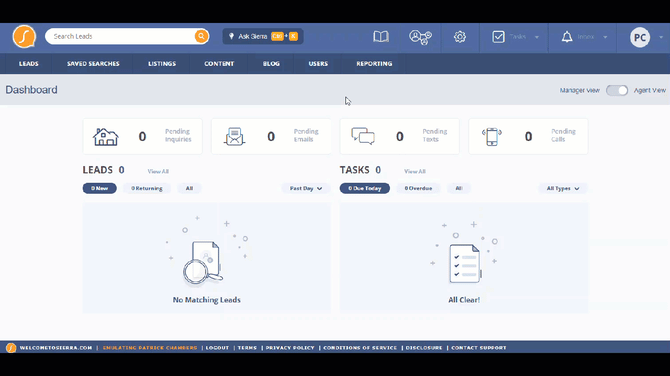
Task: Click Emulating Patrick Chambers footer text
Action: click(150, 348)
